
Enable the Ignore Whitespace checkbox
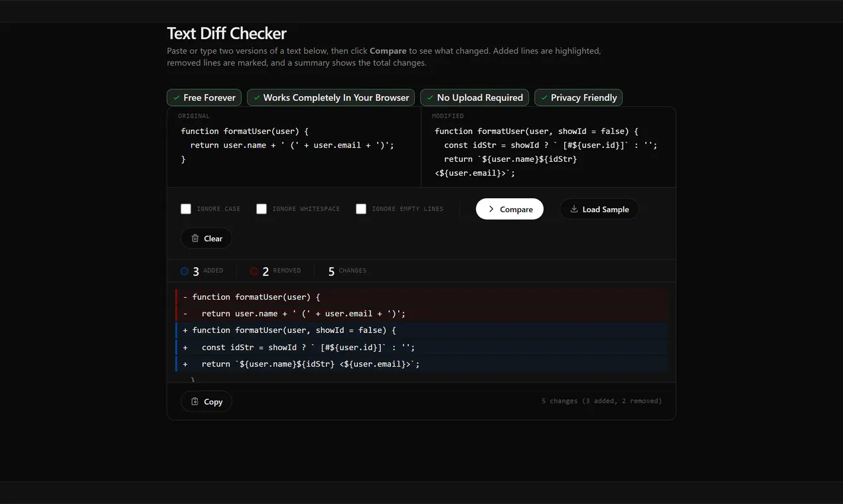click(262, 209)
